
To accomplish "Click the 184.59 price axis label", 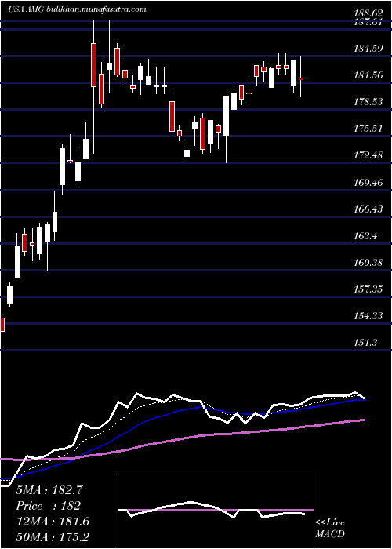I will click(368, 48).
